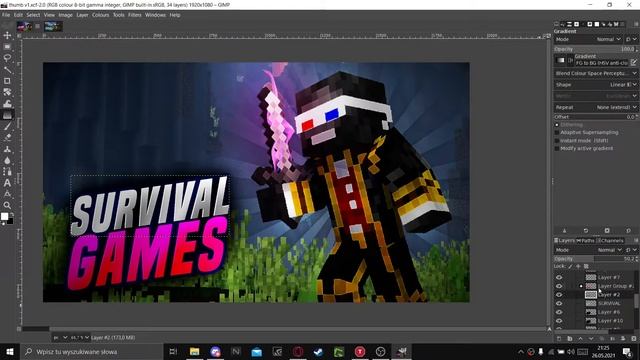Adjust the gradient Opacity slider
Screen dimensions: 640x360
(595, 49)
